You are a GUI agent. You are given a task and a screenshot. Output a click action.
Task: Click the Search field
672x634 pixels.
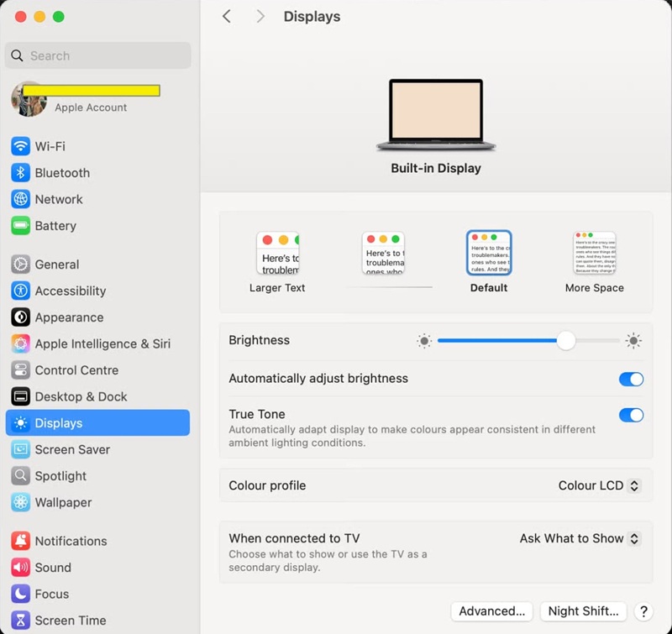97,55
